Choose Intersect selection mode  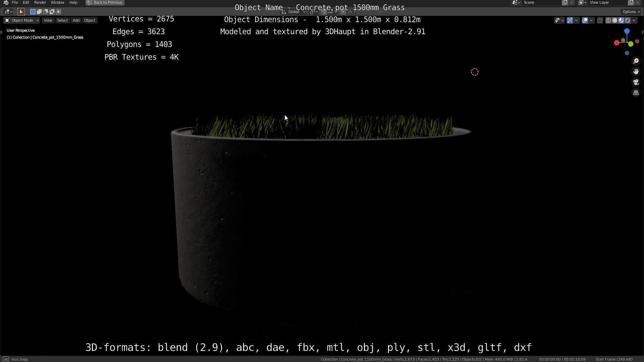[x=58, y=12]
